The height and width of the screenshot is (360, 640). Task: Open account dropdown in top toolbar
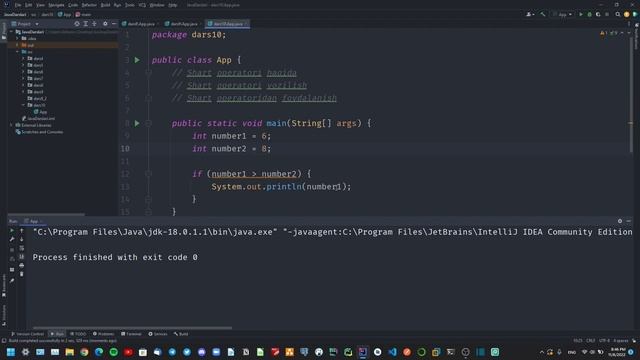coord(530,14)
